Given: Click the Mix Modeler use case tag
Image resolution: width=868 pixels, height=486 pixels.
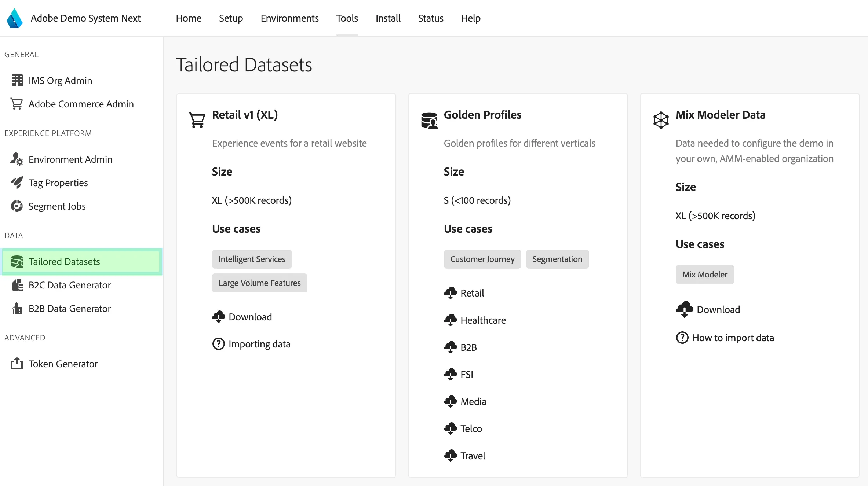Looking at the screenshot, I should pos(705,275).
